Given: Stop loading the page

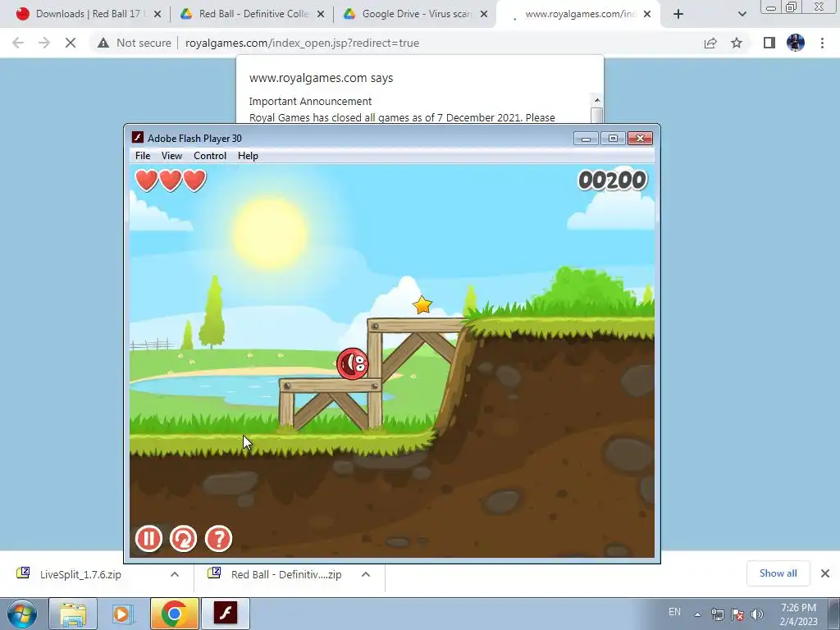Looking at the screenshot, I should (71, 43).
